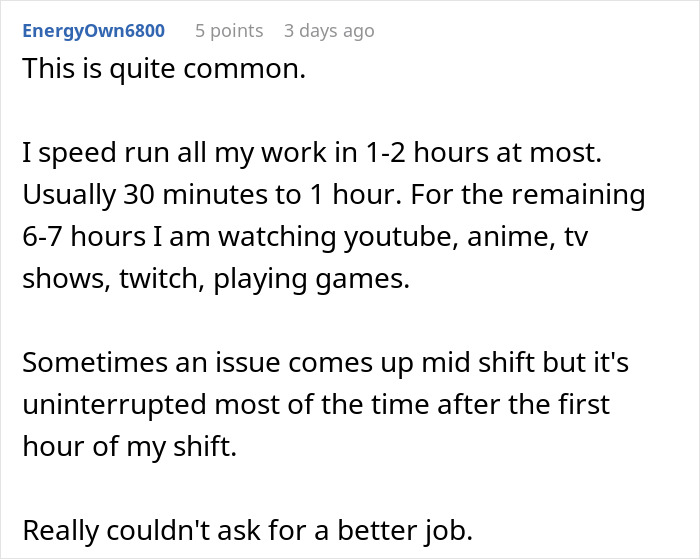Open the EnergyOwn6800 user profile link
700x559 pixels.
(x=93, y=31)
